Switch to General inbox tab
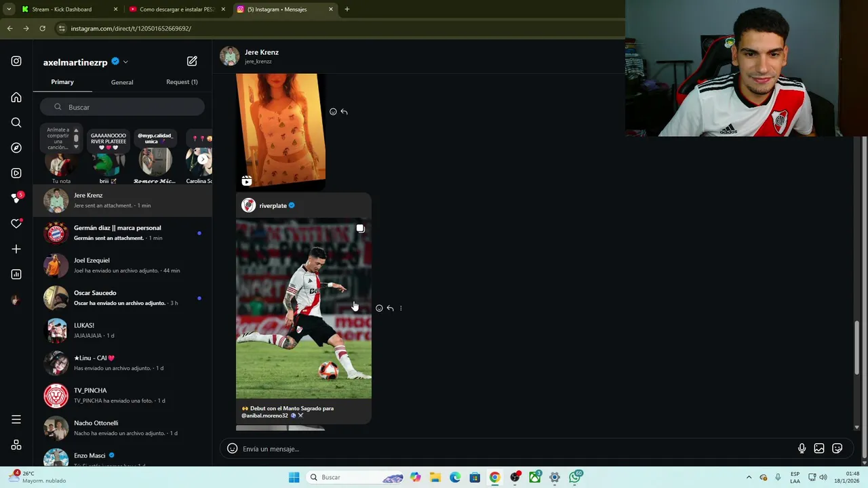Viewport: 868px width, 488px height. click(122, 82)
